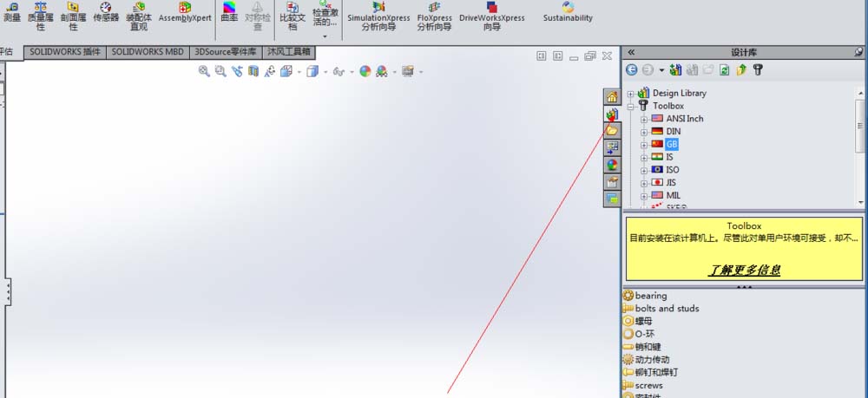Collapse the 设计库 panel with chevrons
The height and width of the screenshot is (398, 868).
(x=630, y=53)
